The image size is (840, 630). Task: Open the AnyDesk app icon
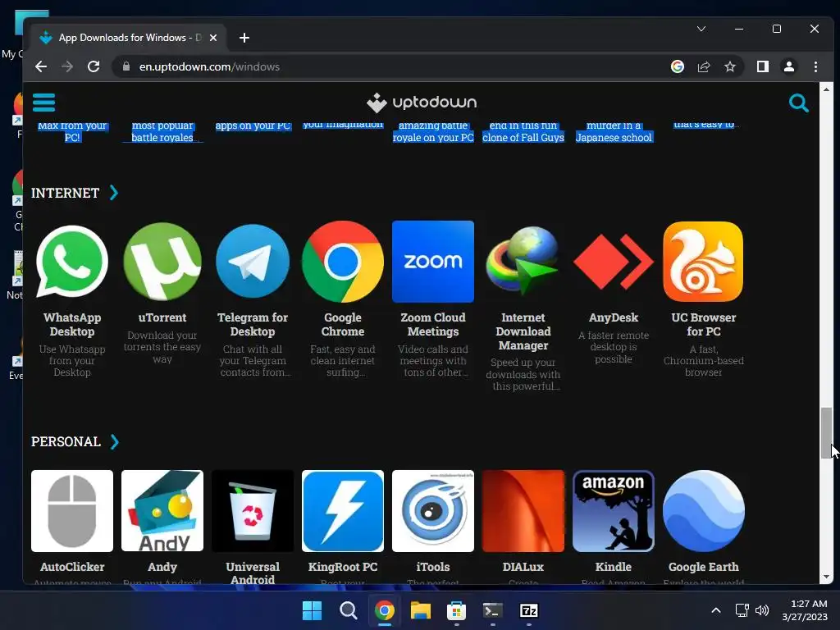click(614, 262)
